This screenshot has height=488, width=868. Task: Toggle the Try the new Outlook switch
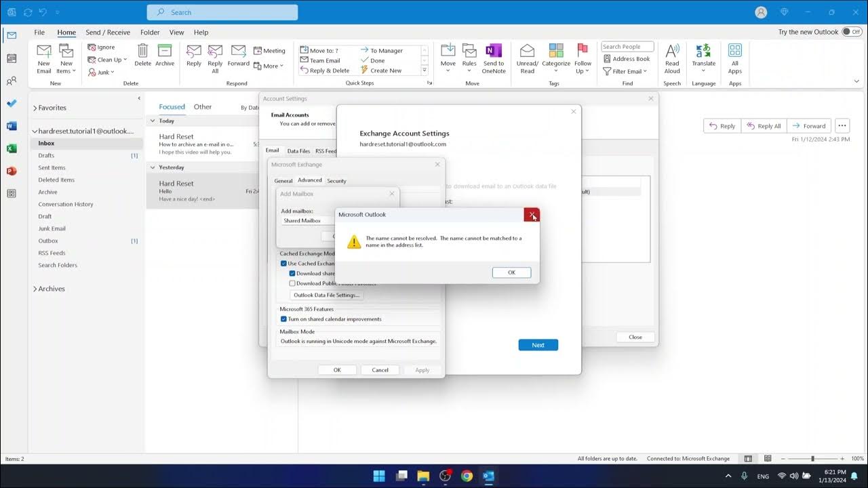pyautogui.click(x=851, y=32)
